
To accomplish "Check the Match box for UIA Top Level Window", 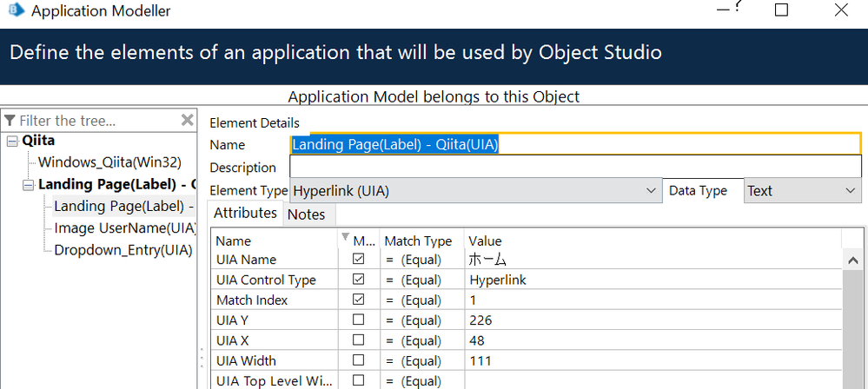I will [358, 380].
